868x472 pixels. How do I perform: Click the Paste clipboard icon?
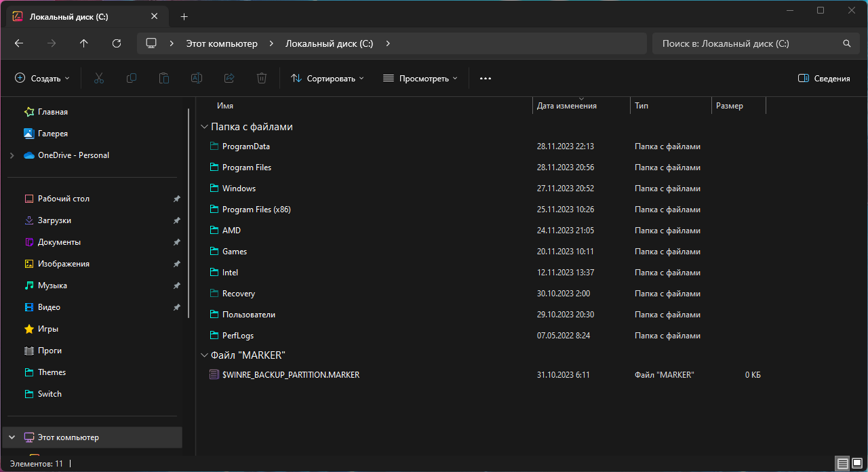pyautogui.click(x=164, y=79)
